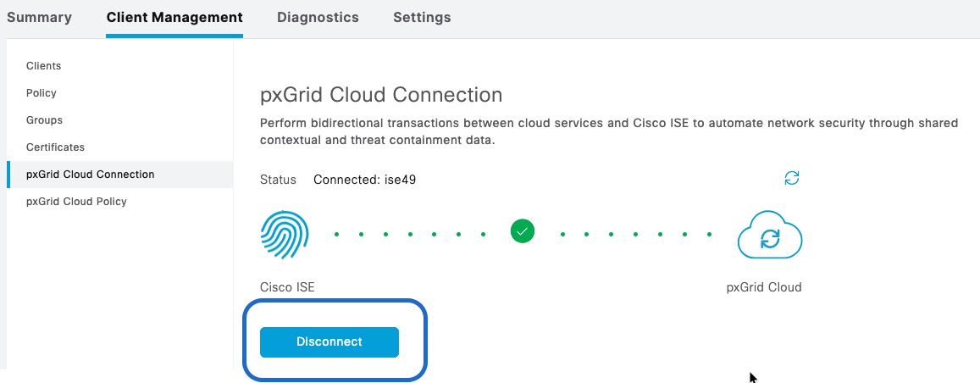Open the Summary tab

[x=39, y=18]
